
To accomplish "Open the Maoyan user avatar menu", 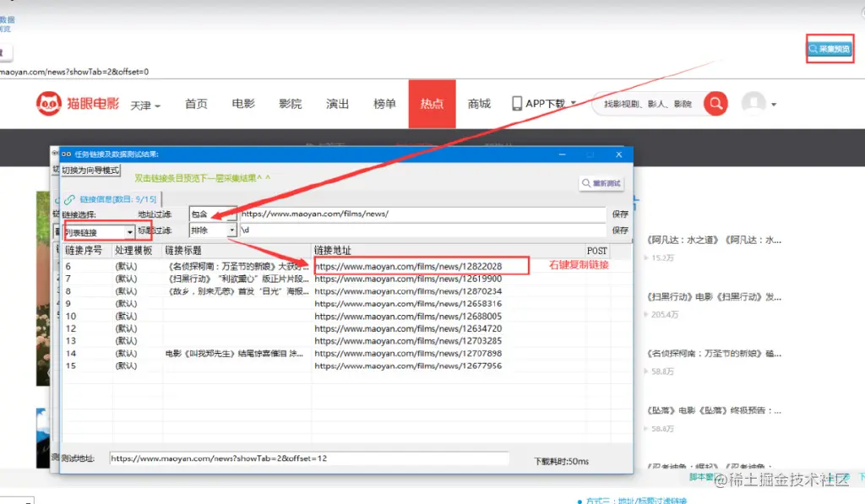I will [x=753, y=103].
